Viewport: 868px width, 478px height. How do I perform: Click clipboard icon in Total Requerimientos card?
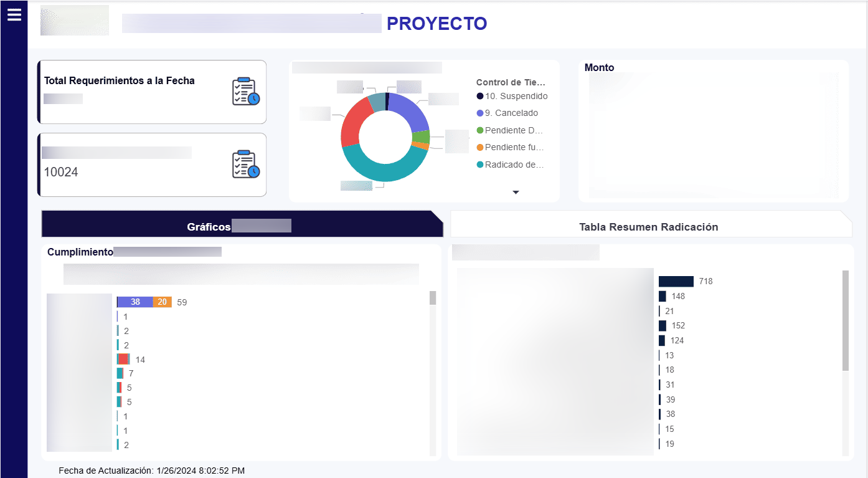click(245, 92)
